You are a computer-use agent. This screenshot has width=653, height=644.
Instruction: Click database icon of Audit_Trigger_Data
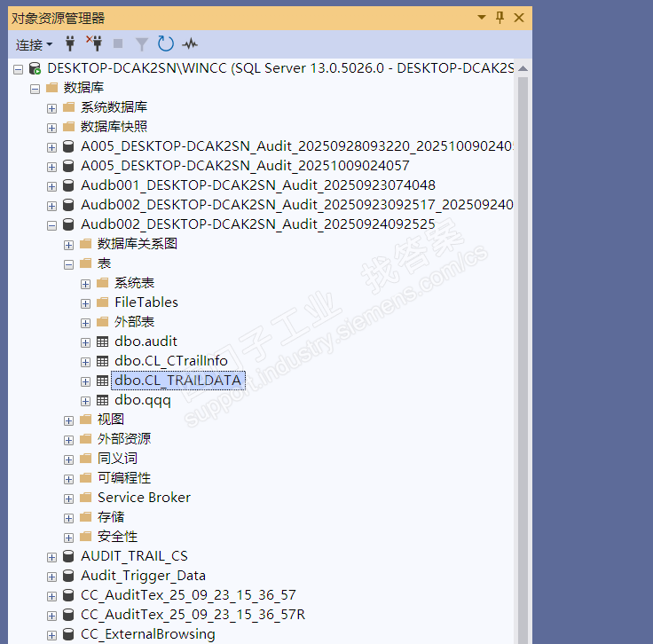coord(68,576)
